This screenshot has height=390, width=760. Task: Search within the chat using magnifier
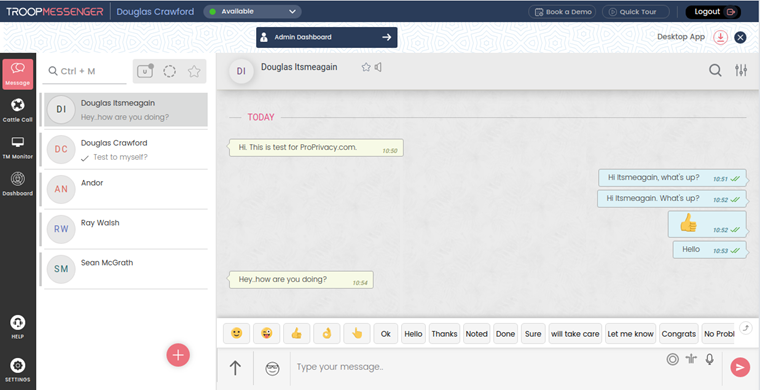click(715, 71)
